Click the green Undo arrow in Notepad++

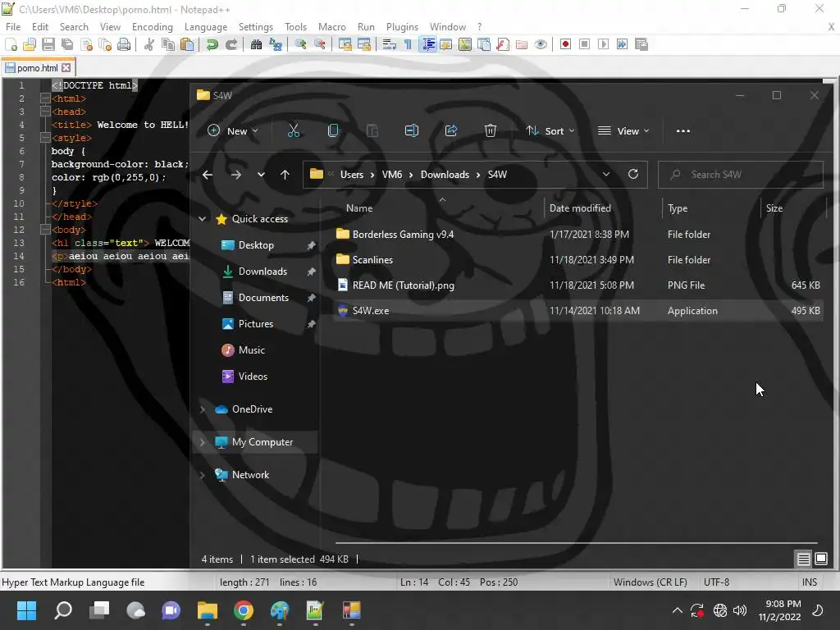point(212,44)
